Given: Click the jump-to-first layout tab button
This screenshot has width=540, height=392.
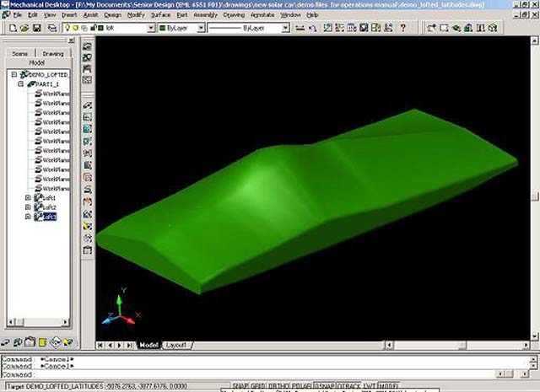Looking at the screenshot, I should (100, 345).
